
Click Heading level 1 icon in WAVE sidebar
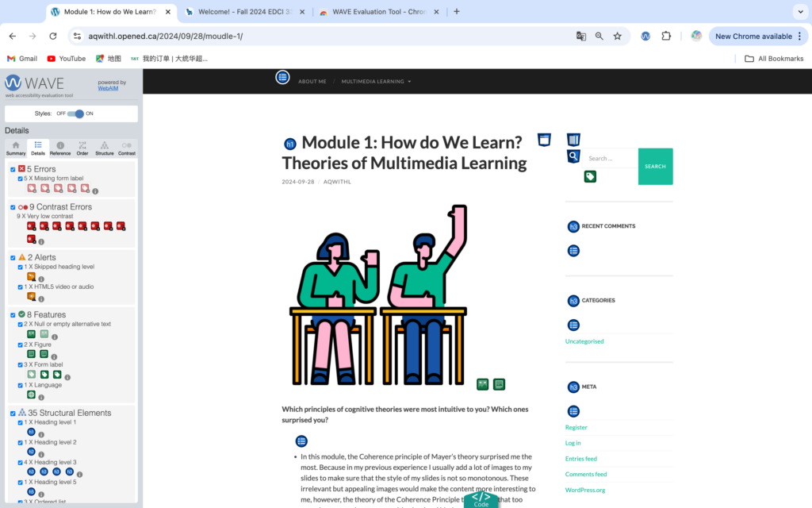pos(31,432)
